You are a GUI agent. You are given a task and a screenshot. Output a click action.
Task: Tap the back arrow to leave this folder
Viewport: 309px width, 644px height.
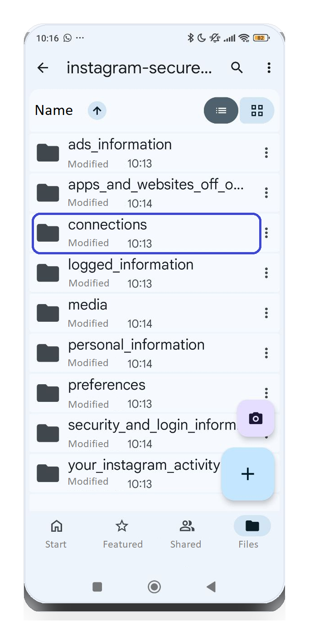click(42, 67)
